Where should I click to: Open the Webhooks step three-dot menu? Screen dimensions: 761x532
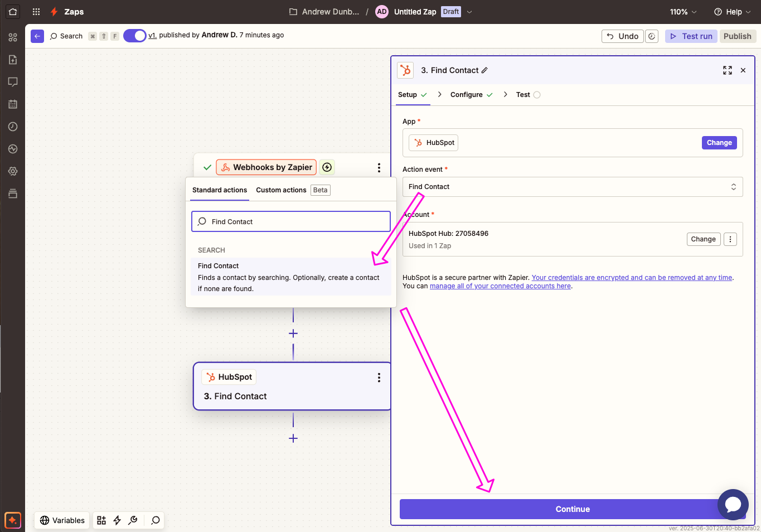tap(379, 167)
